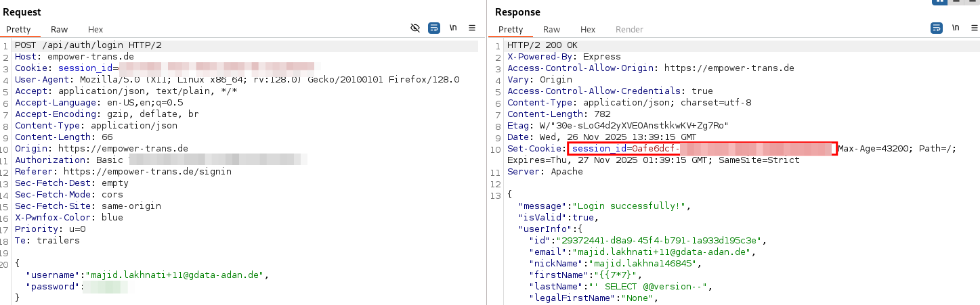Click the Response panel heading
The width and height of the screenshot is (980, 305).
coord(517,12)
